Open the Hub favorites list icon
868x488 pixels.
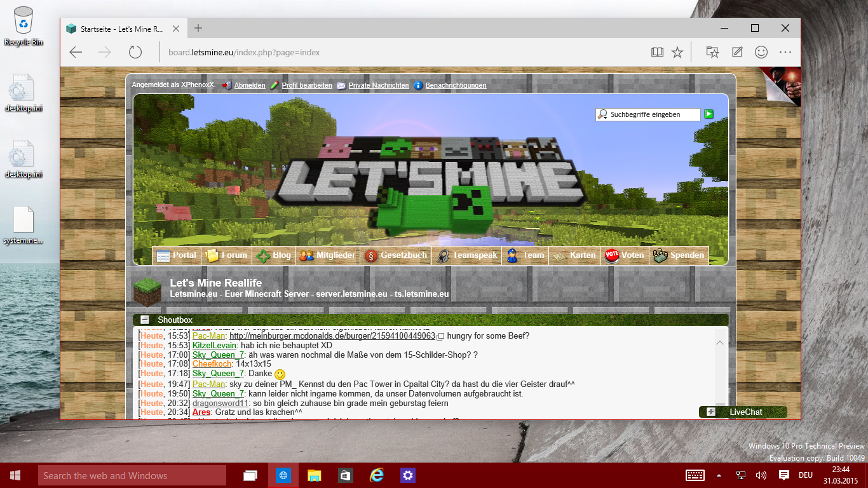click(x=712, y=52)
